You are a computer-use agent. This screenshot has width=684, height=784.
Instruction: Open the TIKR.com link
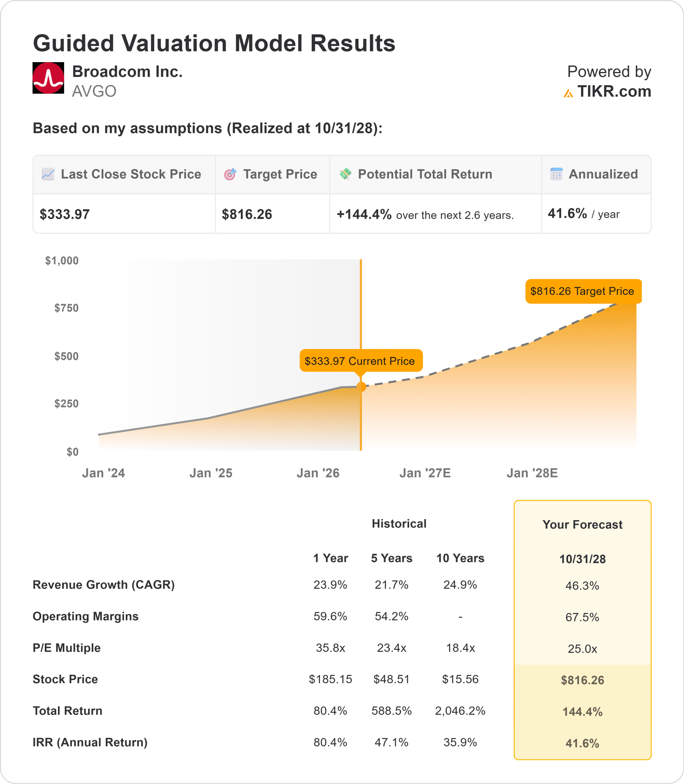point(614,92)
